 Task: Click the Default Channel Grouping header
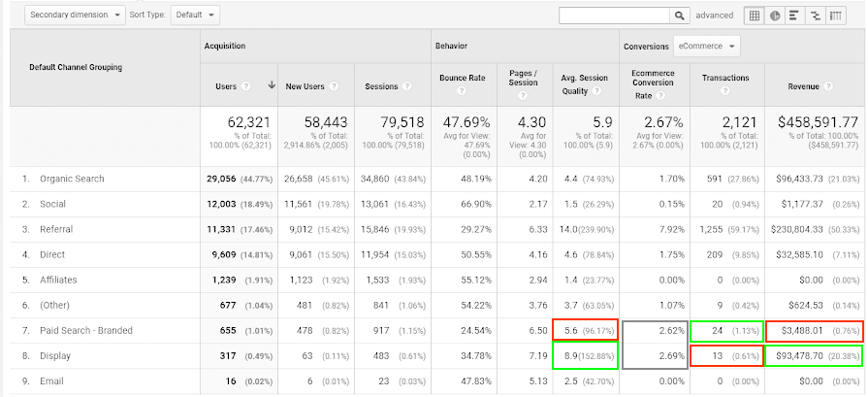pos(76,68)
